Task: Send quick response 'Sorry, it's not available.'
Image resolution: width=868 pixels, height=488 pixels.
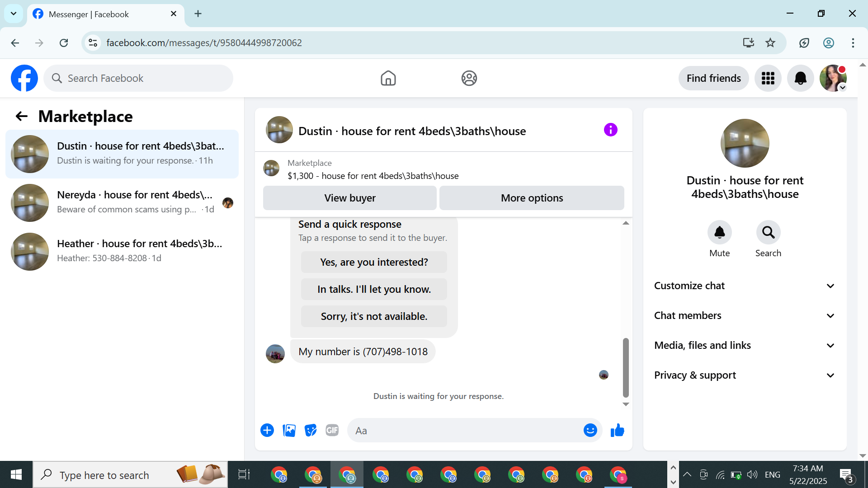Action: (x=374, y=316)
